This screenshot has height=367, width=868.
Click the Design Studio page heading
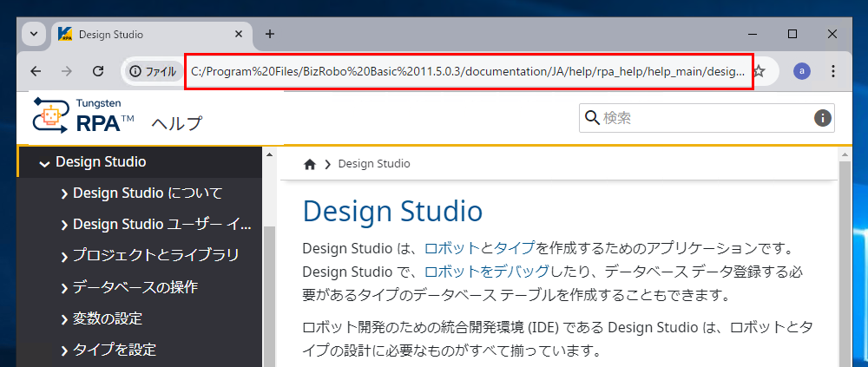tap(392, 212)
